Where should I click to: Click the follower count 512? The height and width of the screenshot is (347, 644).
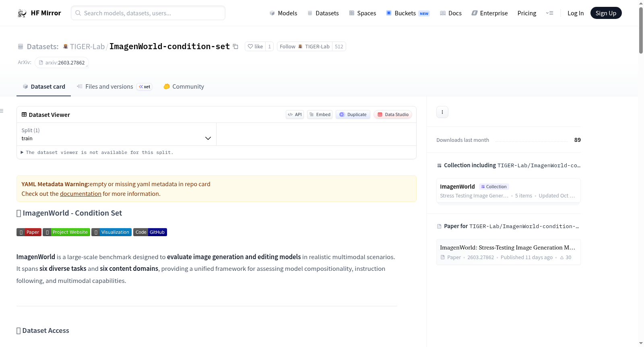point(339,46)
